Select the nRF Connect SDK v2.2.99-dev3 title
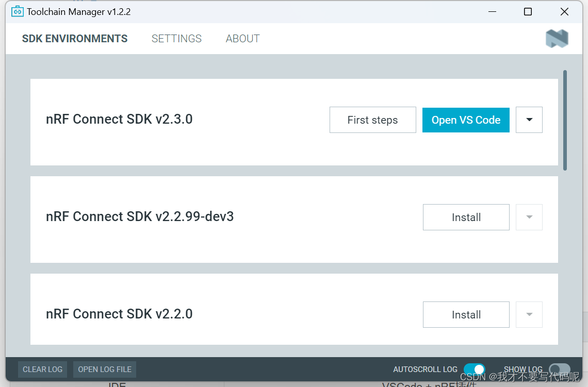 point(140,216)
